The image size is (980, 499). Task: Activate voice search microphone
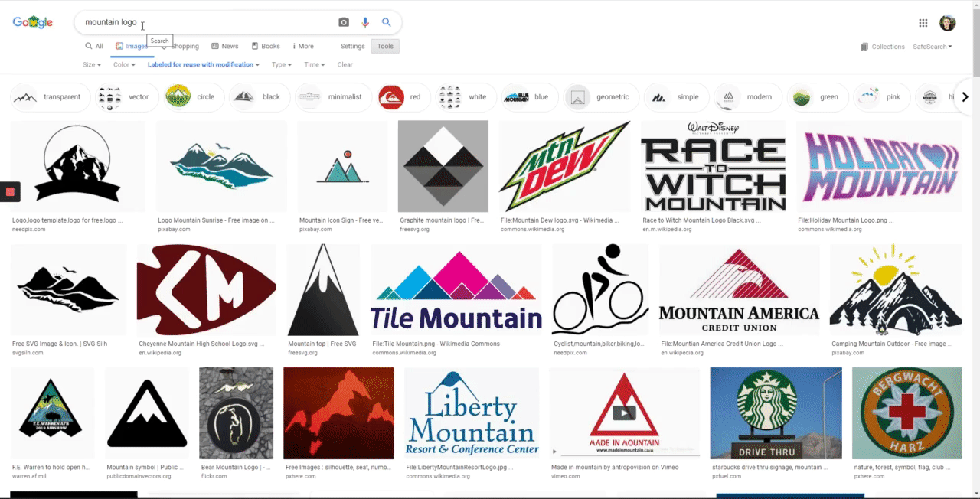pos(365,22)
